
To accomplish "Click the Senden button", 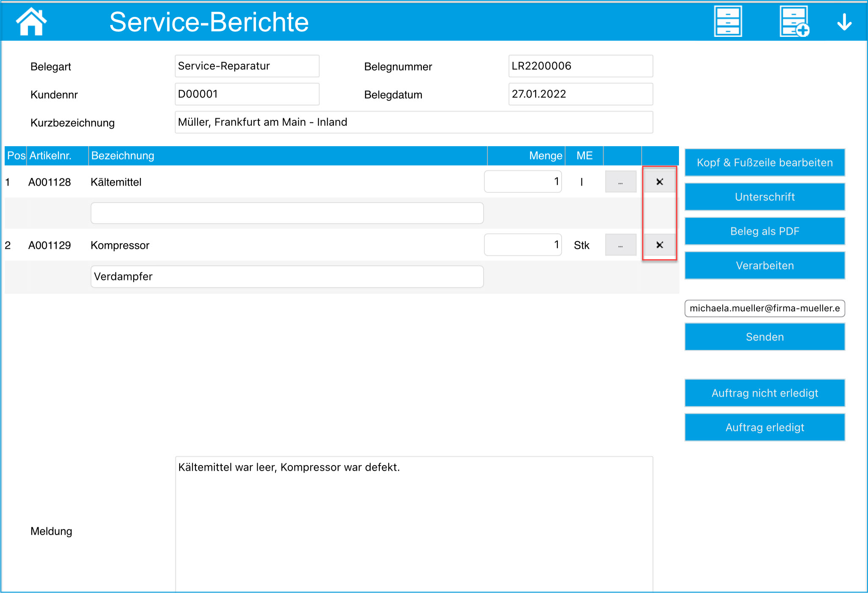I will tap(765, 337).
